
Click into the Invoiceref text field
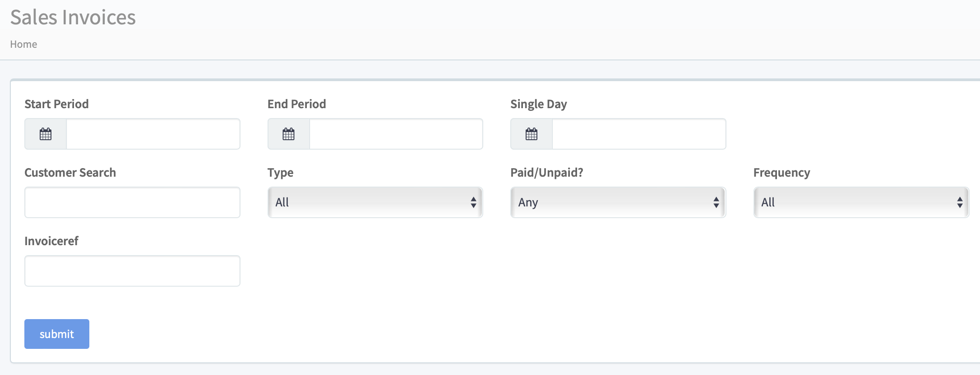point(132,271)
